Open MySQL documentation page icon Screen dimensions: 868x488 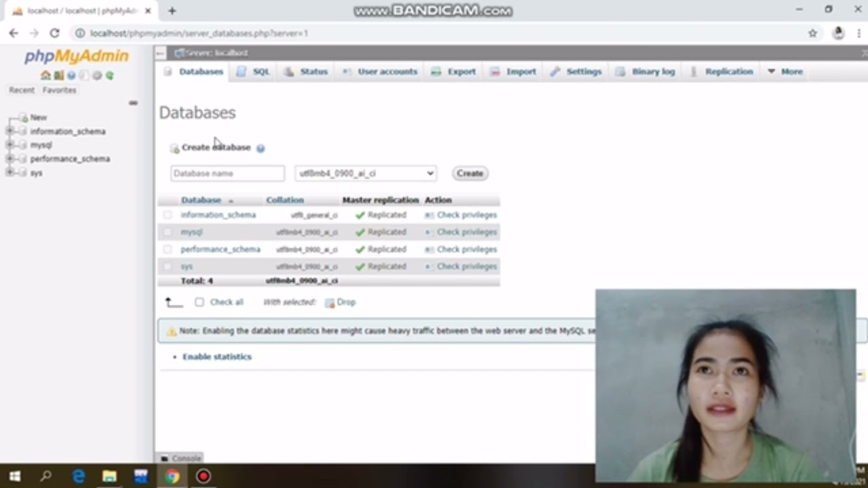click(x=84, y=75)
